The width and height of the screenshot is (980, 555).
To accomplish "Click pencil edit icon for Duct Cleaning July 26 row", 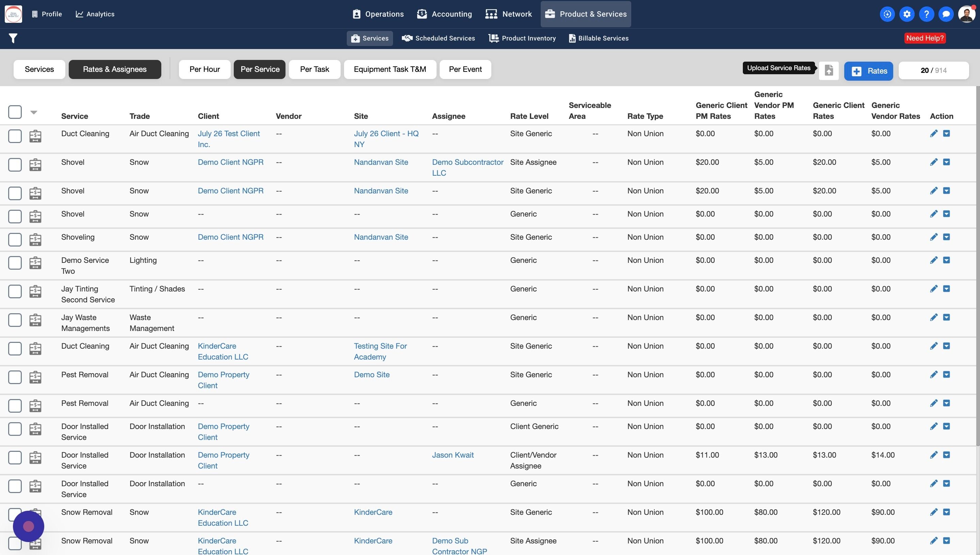I will click(x=933, y=133).
